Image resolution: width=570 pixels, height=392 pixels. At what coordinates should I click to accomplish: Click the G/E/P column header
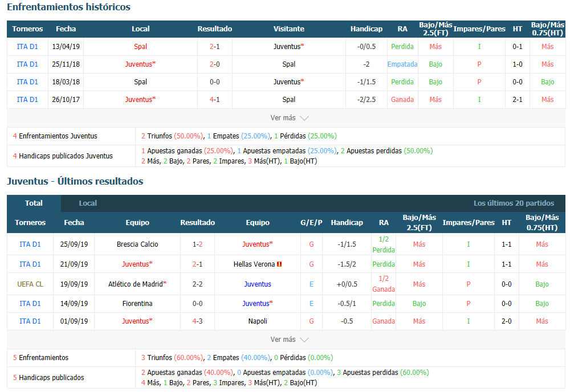tap(311, 222)
